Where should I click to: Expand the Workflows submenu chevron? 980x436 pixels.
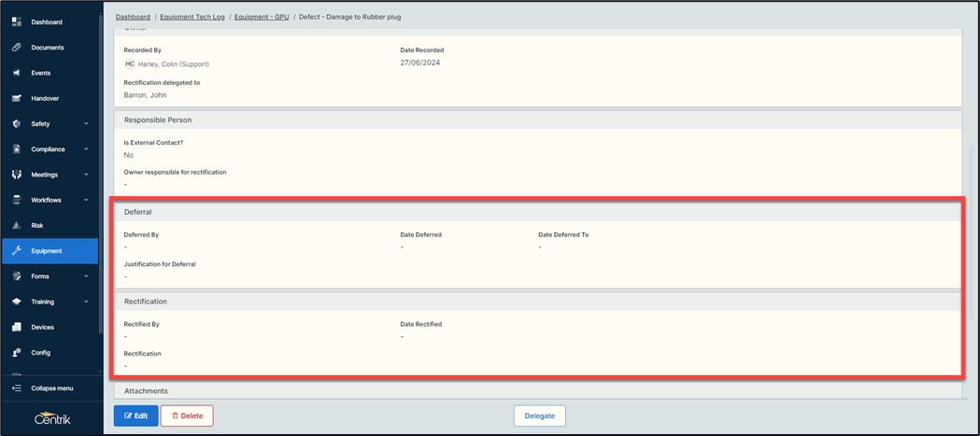point(86,200)
